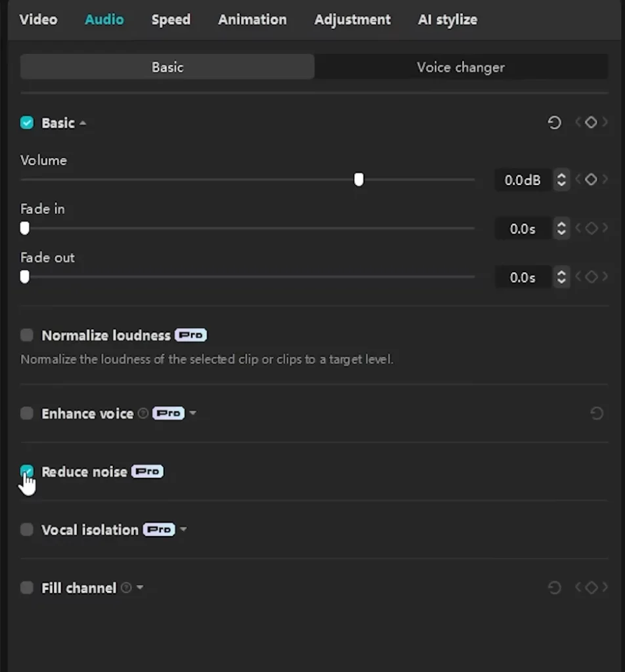Increase Fade in with the stepper arrow
The image size is (625, 672).
point(562,224)
